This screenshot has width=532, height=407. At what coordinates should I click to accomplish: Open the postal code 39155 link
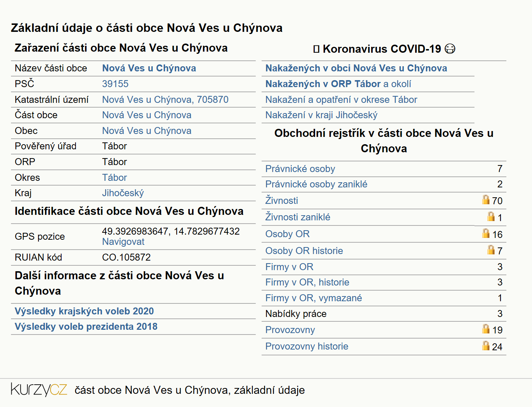(x=115, y=84)
